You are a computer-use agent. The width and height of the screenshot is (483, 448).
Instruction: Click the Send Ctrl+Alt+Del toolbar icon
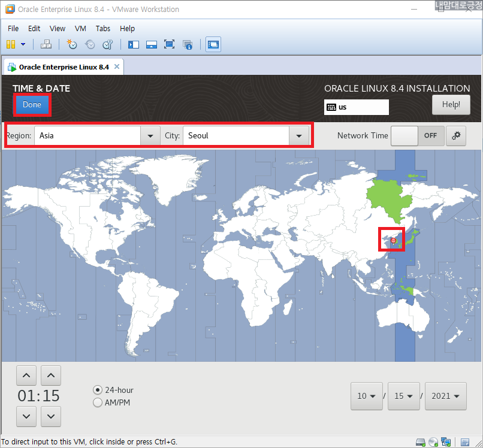point(46,44)
